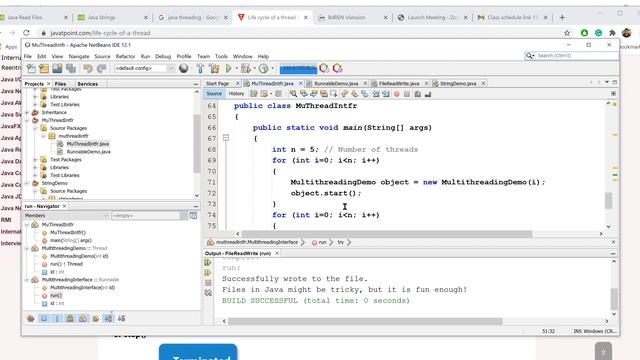Viewport: 640px width, 360px height.
Task: Collapse the MuThreadIntfr project node
Action: pyautogui.click(x=27, y=120)
